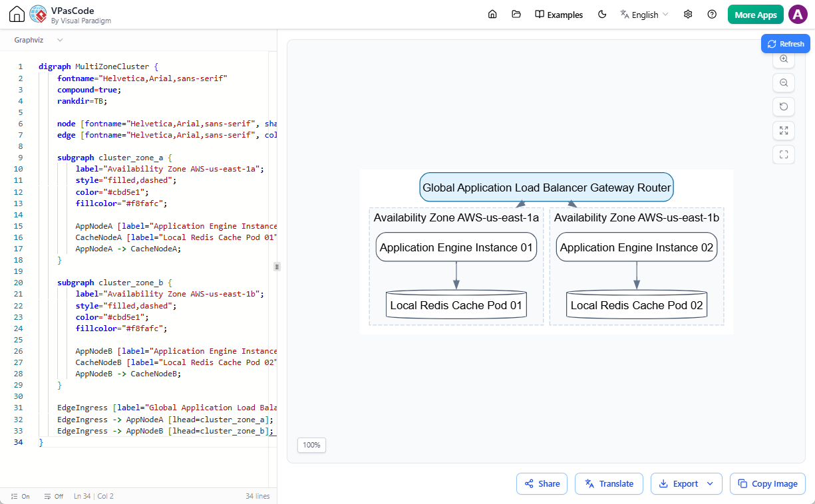
Task: Open the user avatar A menu
Action: [x=798, y=15]
